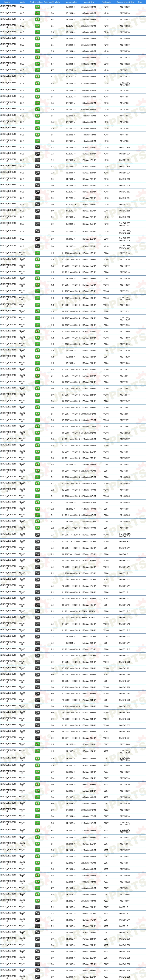Click ON diesel icon for CLS 2.1 125kW / 170KM

tap(37, 160)
